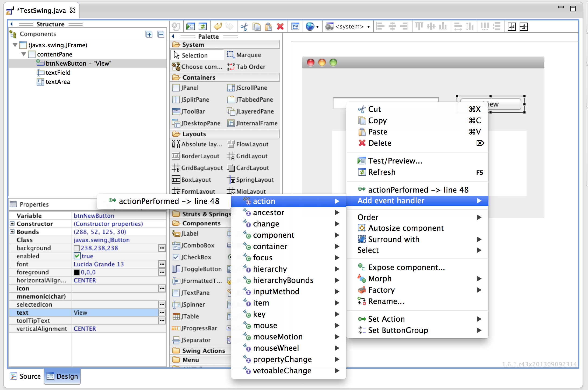Open the <system> look-and-feel dropdown
588x390 pixels.
pyautogui.click(x=369, y=27)
